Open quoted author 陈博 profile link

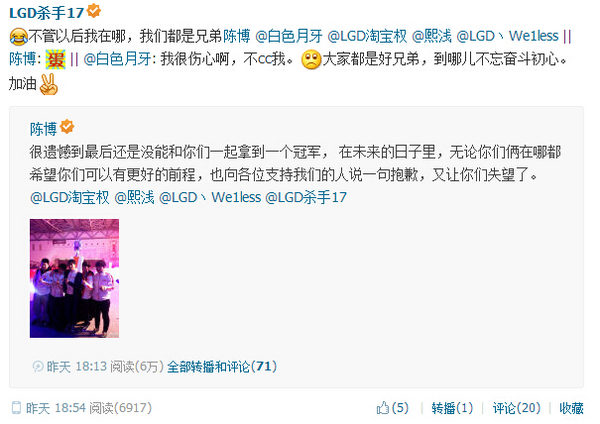43,129
